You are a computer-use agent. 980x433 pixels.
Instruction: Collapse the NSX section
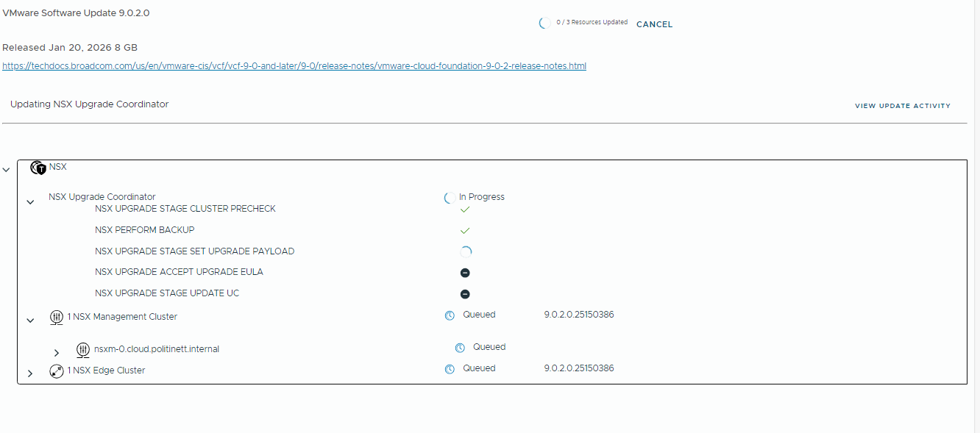[x=7, y=170]
